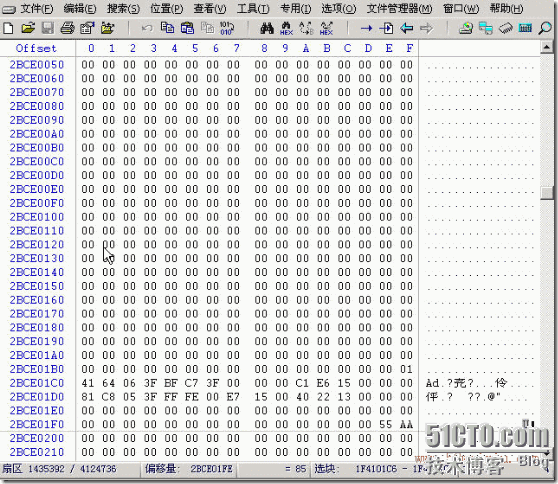The width and height of the screenshot is (558, 484).
Task: Click the Open Folder toolbar icon
Action: coord(107,28)
